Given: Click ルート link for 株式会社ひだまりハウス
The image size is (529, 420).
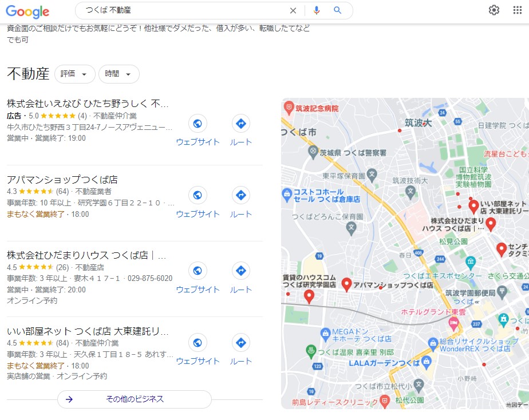Looking at the screenshot, I should click(x=241, y=290).
